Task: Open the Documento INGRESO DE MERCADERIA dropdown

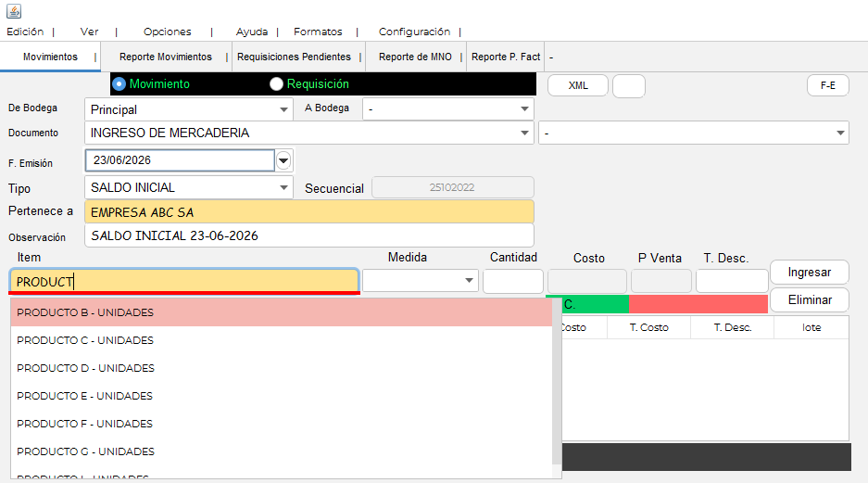Action: [x=308, y=133]
